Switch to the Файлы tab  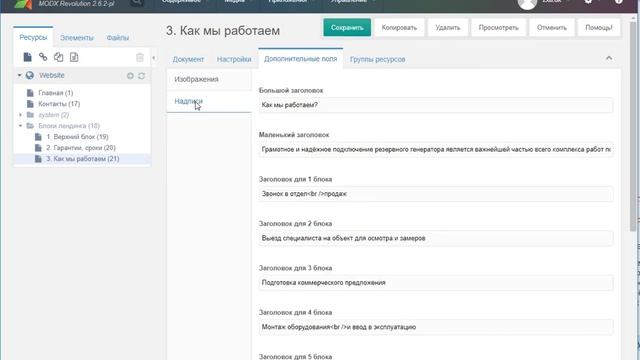[118, 38]
